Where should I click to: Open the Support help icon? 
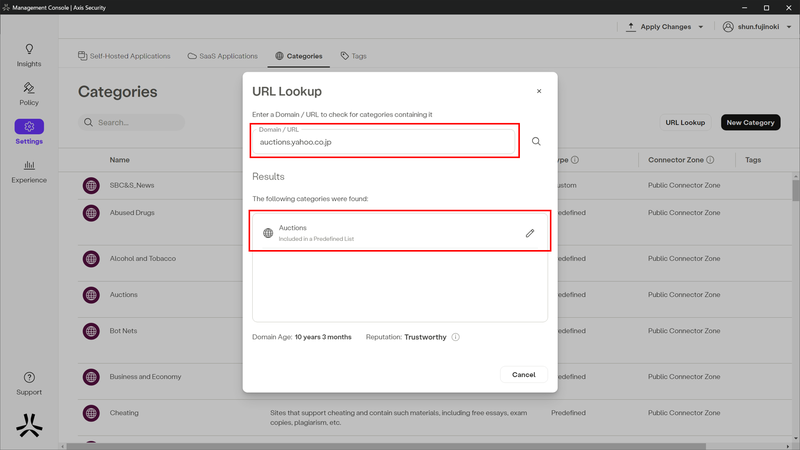[29, 378]
